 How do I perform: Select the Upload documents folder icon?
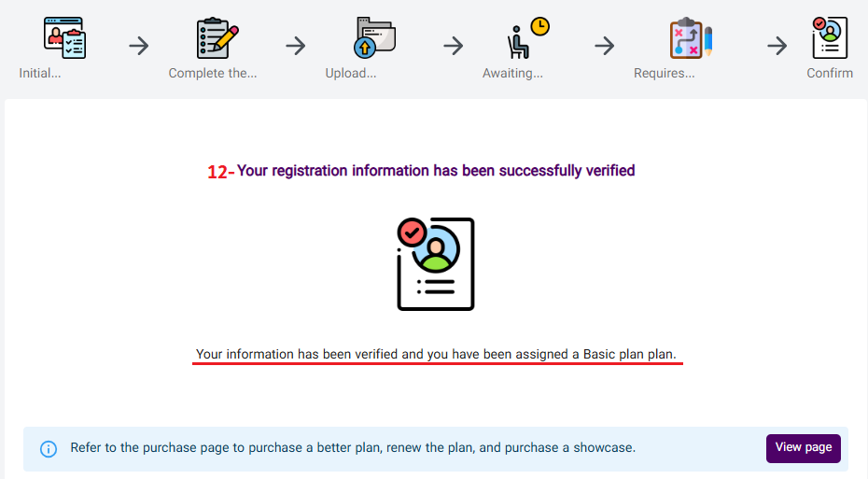pos(374,38)
